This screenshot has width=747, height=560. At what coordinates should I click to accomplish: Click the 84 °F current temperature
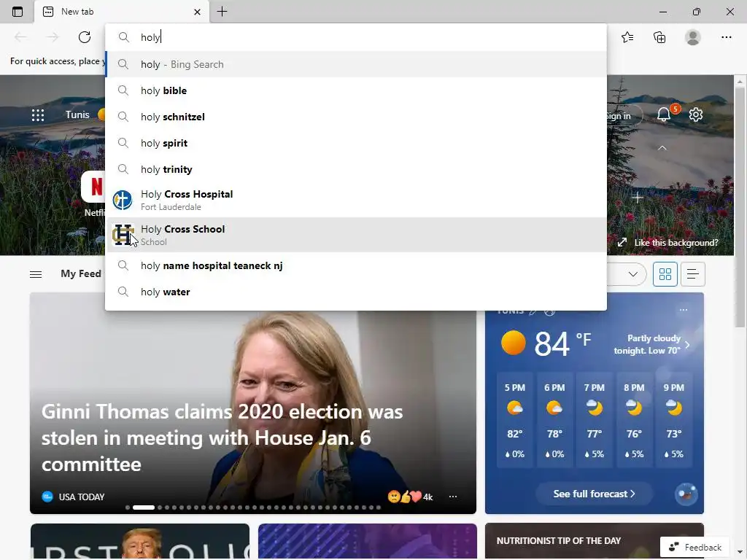point(562,344)
